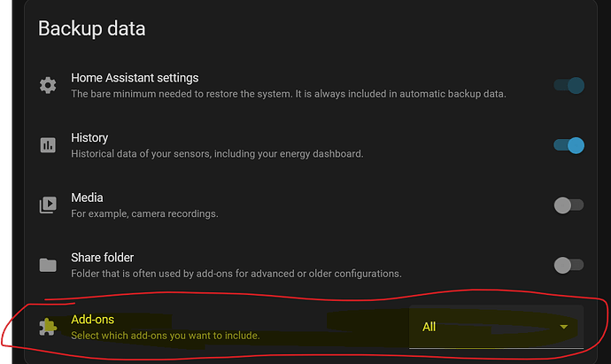Image resolution: width=611 pixels, height=364 pixels.
Task: Click the "History" row title
Action: [x=89, y=138]
